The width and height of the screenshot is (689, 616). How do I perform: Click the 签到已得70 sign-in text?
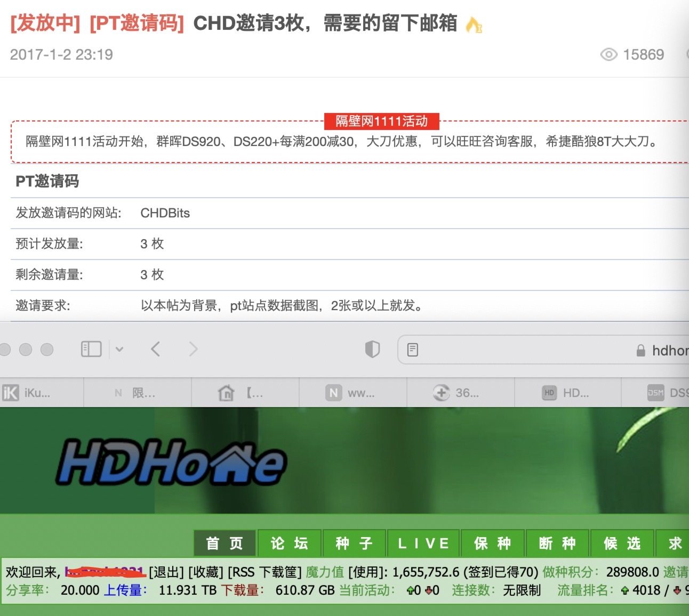coord(501,572)
